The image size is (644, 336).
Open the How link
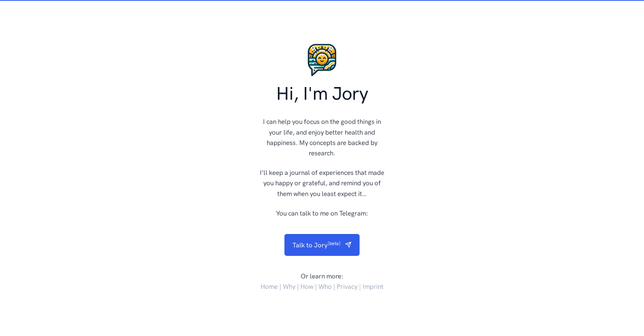tap(307, 287)
